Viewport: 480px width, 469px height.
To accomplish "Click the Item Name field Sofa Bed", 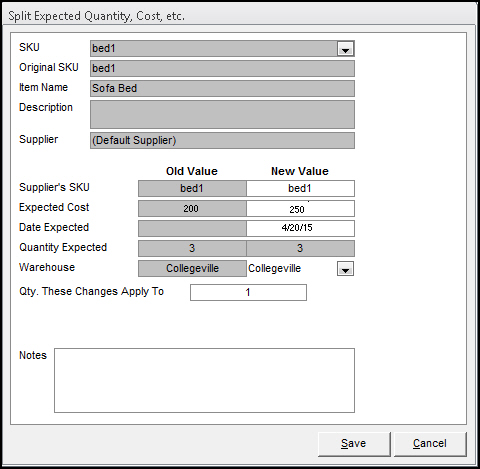I will pos(222,88).
